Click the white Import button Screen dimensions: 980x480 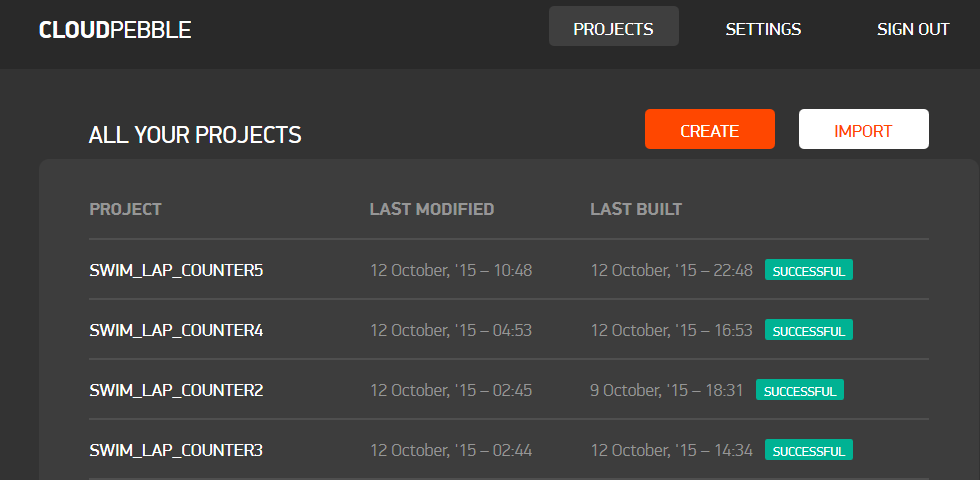(x=864, y=129)
